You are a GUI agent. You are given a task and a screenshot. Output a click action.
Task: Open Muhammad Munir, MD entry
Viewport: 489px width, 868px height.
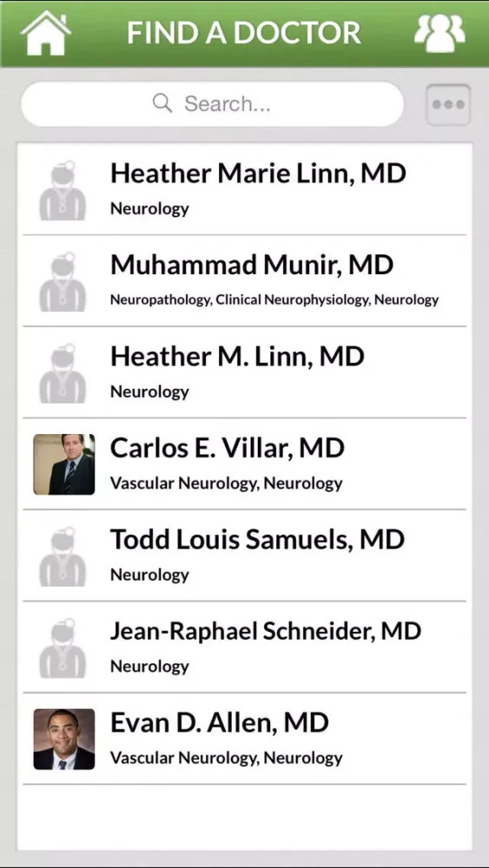coord(244,280)
